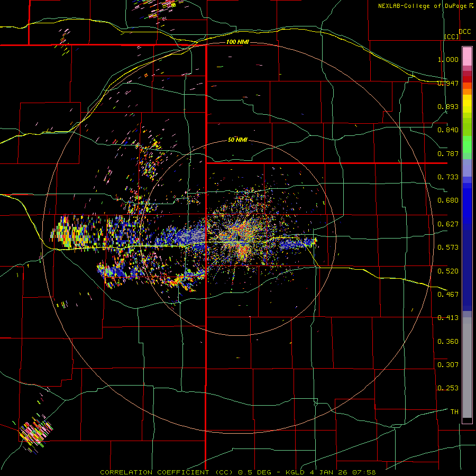Select the 0.360 scale value
The width and height of the screenshot is (476, 476).
[x=448, y=342]
